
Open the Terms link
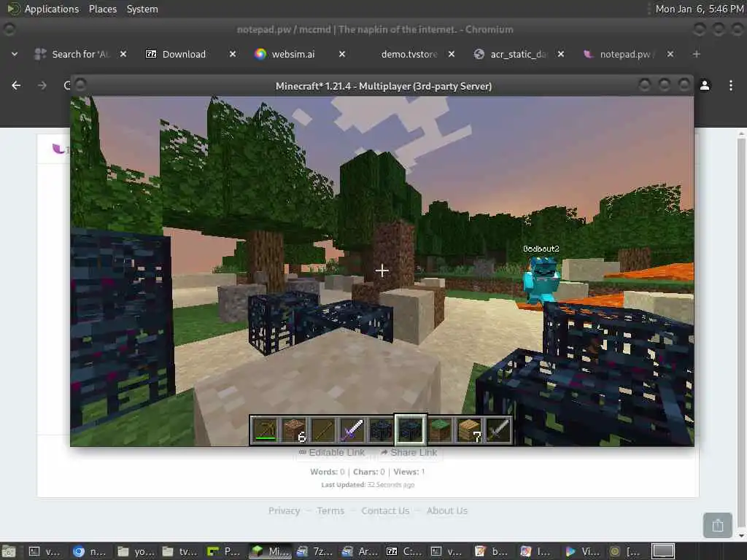(x=330, y=510)
